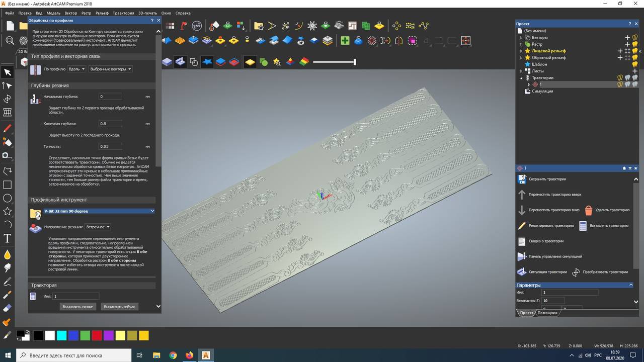Expand the Лицевой рельеф tree node
Viewport: 644px width, 362px height.
tap(521, 51)
